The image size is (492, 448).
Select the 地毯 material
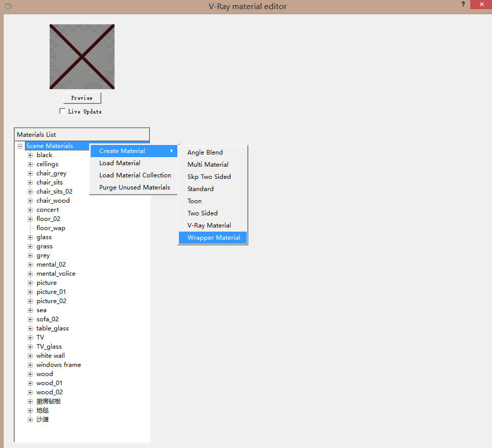click(x=43, y=410)
